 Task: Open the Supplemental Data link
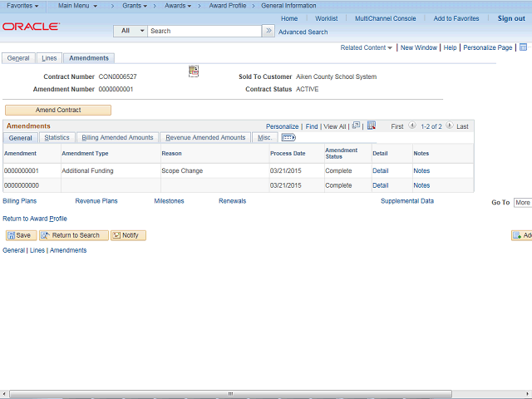click(x=407, y=201)
